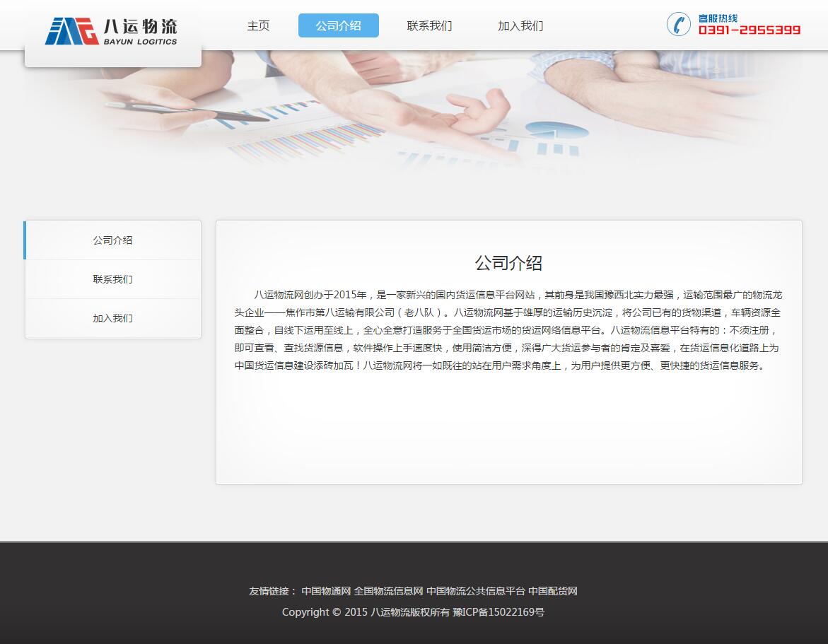This screenshot has width=828, height=644.
Task: Go to 联系我们 in the top navigation
Action: 429,25
